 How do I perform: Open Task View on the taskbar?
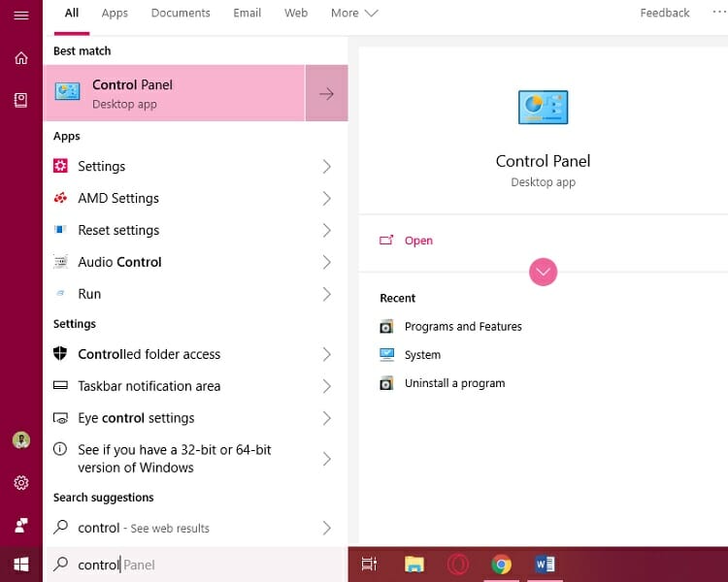369,564
